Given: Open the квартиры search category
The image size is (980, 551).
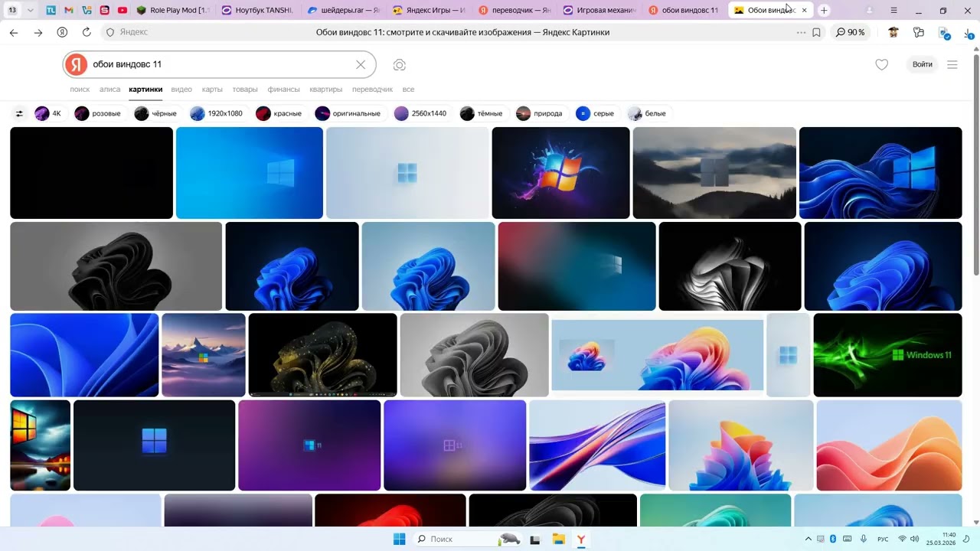Looking at the screenshot, I should [x=325, y=90].
